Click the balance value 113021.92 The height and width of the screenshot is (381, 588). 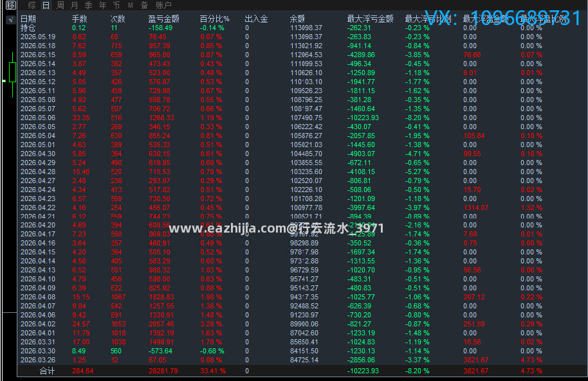tap(306, 46)
